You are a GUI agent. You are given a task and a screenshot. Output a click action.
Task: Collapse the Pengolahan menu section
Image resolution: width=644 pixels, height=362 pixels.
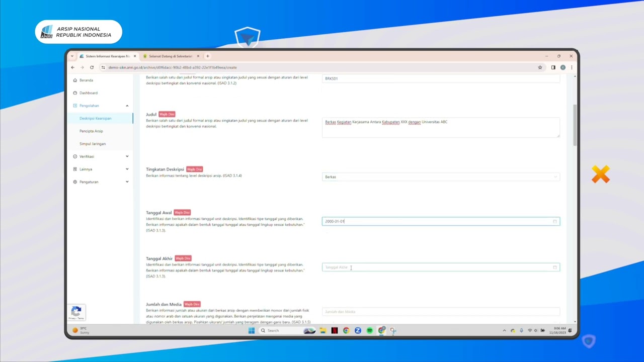127,106
